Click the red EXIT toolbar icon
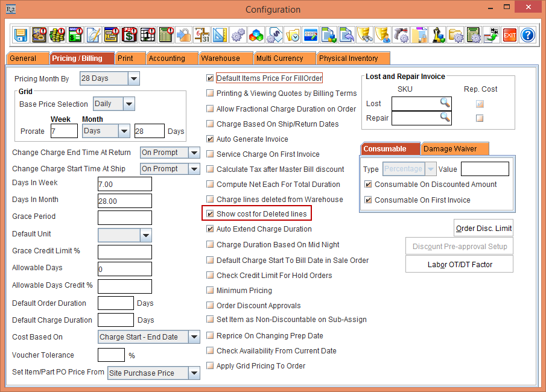Image resolution: width=546 pixels, height=392 pixels. tap(509, 34)
